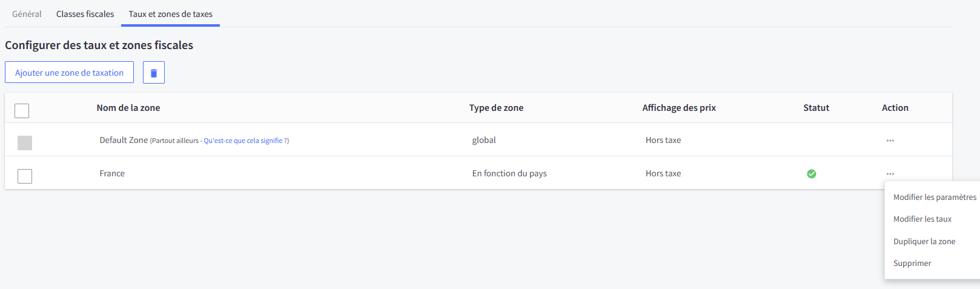Open the France row three-dots action menu
980x289 pixels.
point(890,174)
